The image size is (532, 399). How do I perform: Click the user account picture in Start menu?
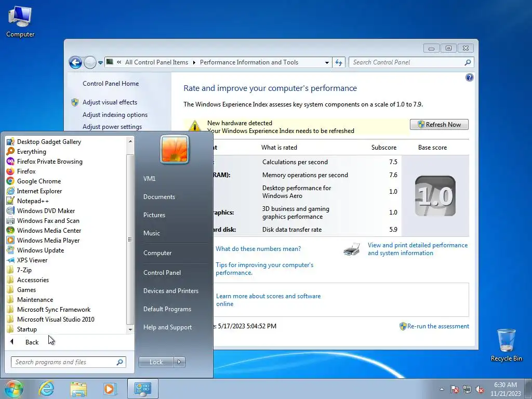tap(175, 149)
